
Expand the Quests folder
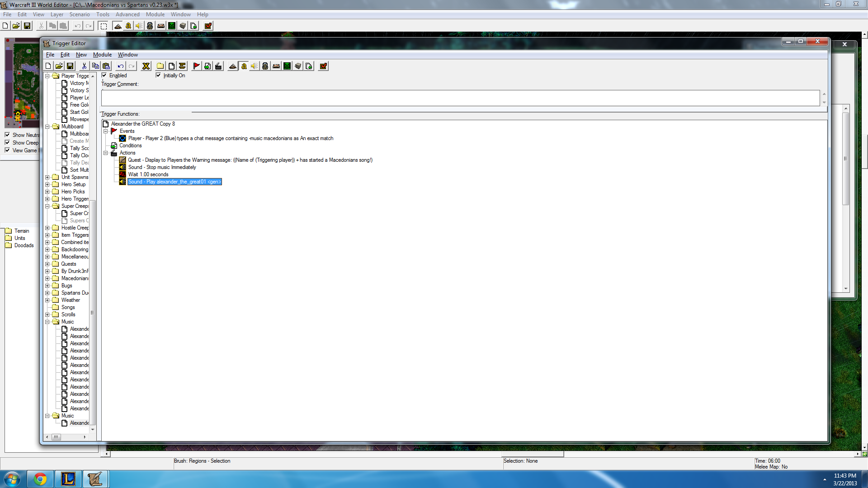point(47,264)
